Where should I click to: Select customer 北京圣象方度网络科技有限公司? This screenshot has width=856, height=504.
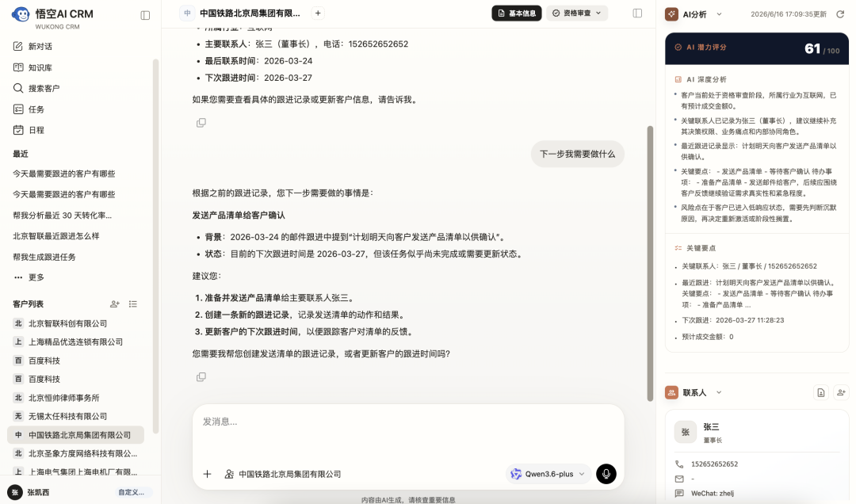click(75, 453)
